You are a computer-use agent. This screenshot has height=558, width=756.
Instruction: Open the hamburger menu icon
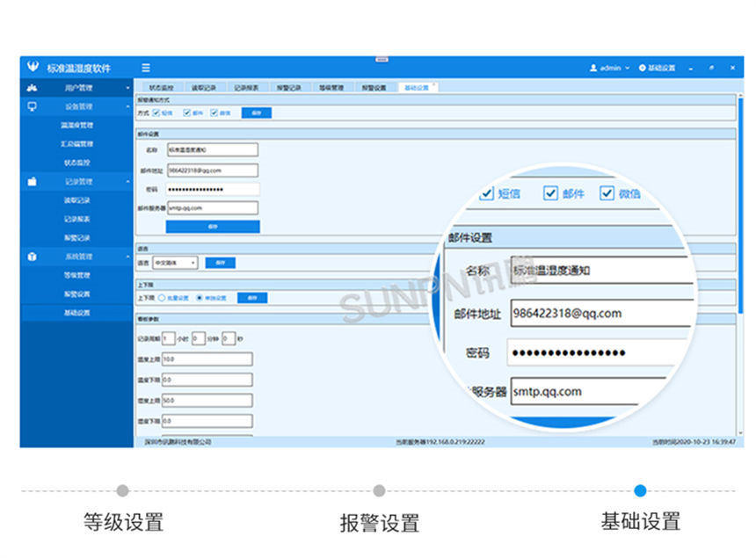click(x=145, y=67)
